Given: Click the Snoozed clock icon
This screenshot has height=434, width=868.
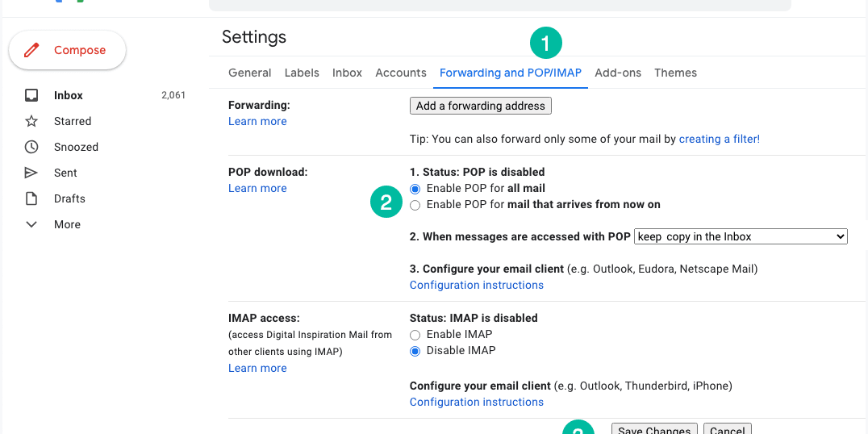Looking at the screenshot, I should 31,148.
